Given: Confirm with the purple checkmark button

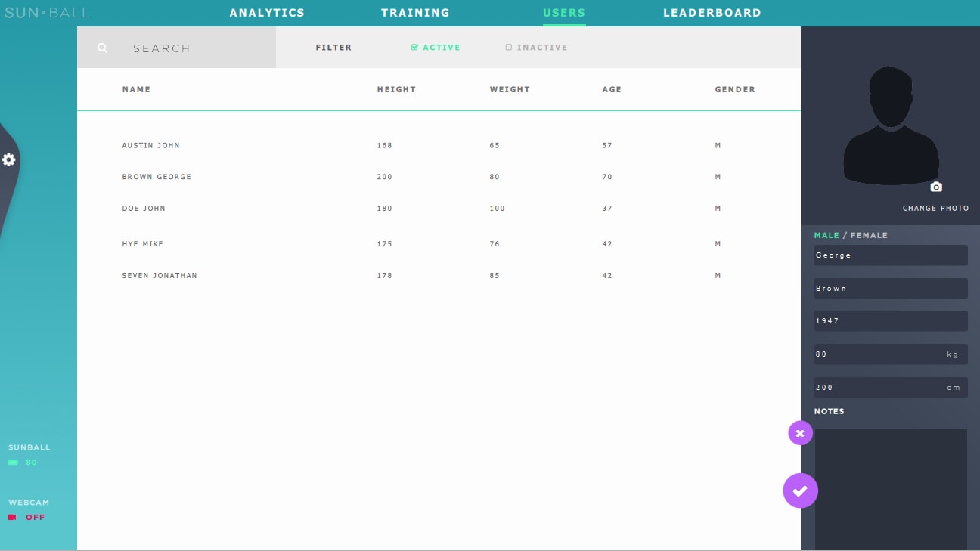Looking at the screenshot, I should (800, 491).
